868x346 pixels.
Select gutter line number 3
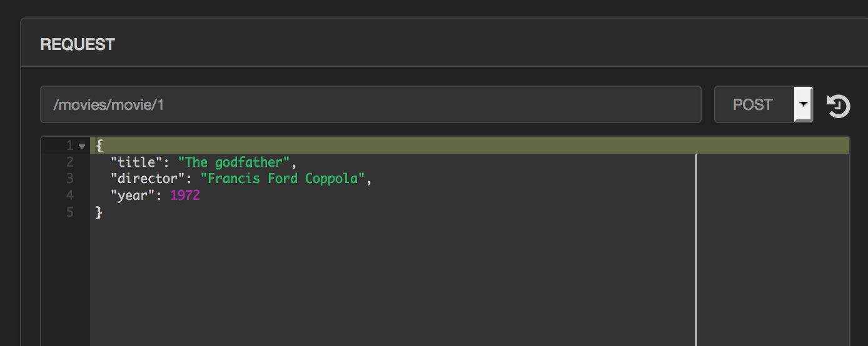(x=69, y=179)
